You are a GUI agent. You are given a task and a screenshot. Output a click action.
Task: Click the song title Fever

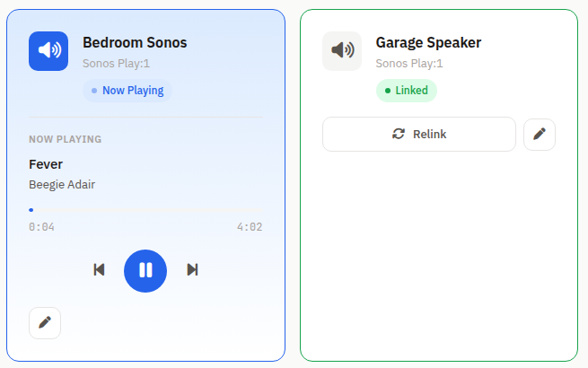click(x=46, y=164)
